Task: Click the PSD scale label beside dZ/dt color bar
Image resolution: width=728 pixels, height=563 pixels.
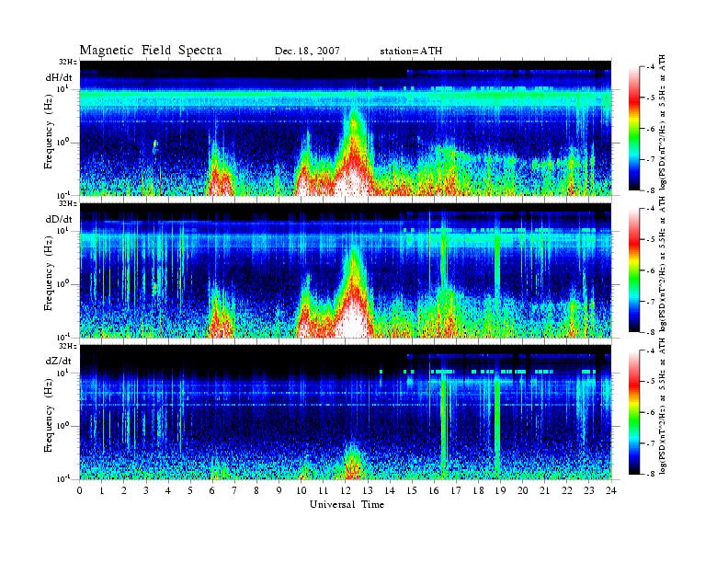Action: coord(663,407)
